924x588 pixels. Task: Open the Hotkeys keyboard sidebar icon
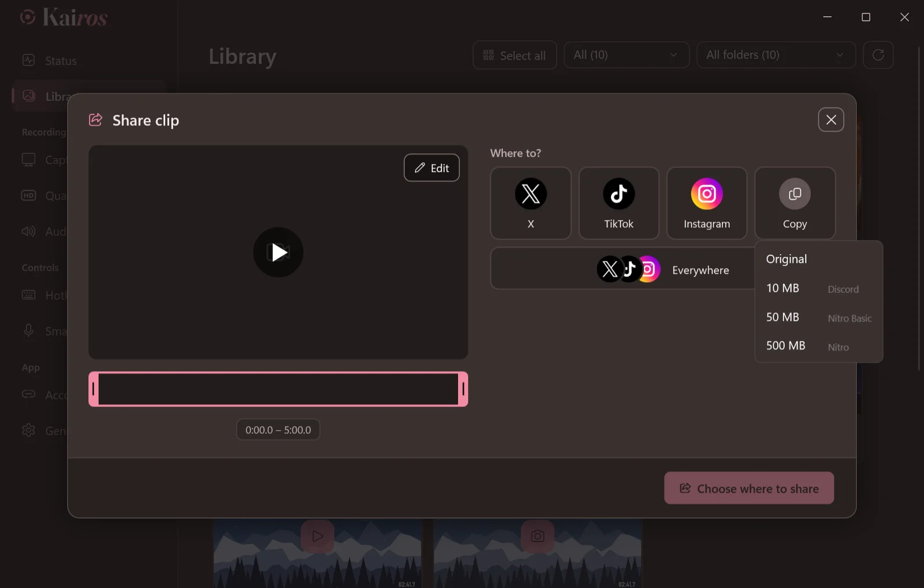[28, 295]
